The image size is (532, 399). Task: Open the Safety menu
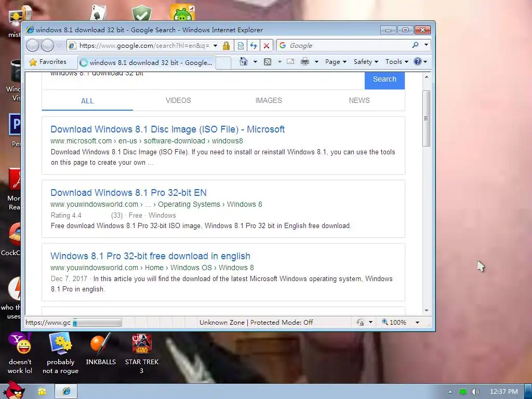pyautogui.click(x=366, y=62)
